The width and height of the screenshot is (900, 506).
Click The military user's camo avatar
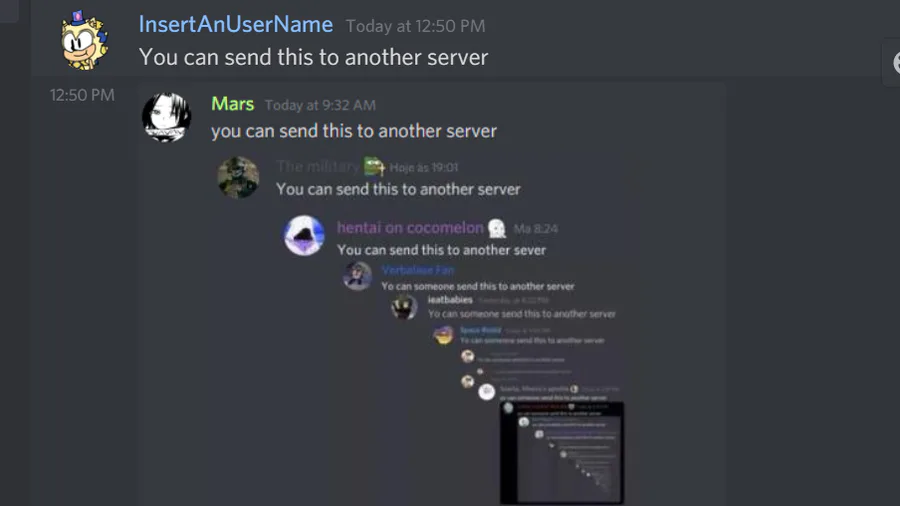[x=238, y=177]
